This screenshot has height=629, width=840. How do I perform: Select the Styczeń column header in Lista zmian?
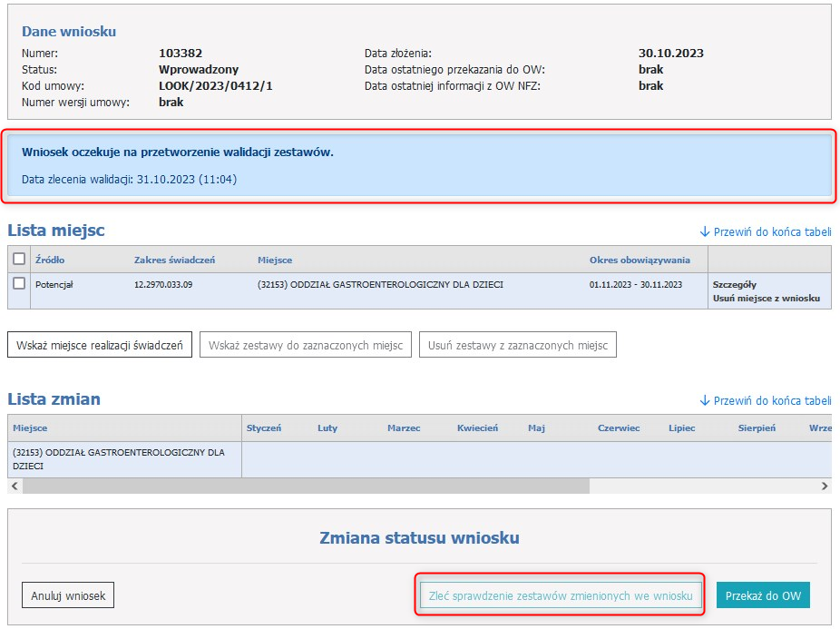(x=264, y=428)
